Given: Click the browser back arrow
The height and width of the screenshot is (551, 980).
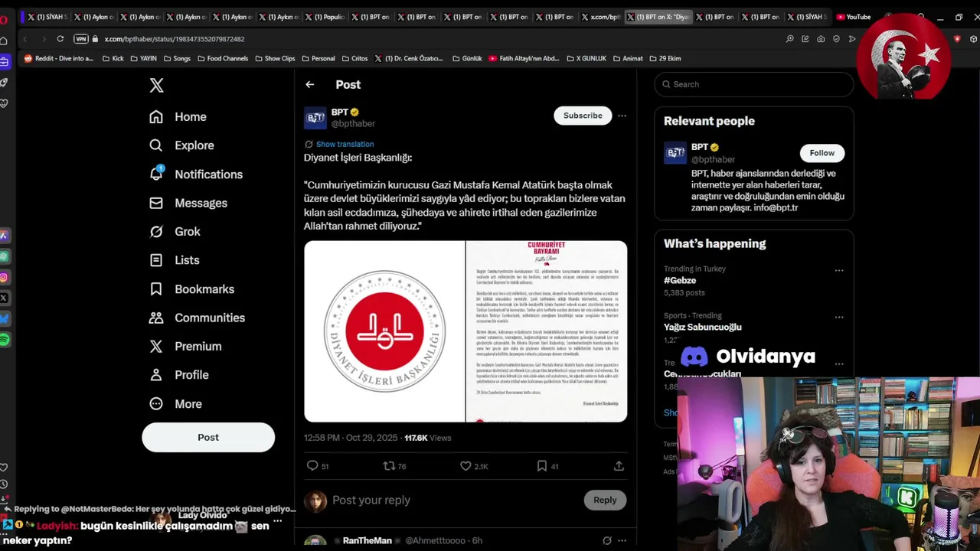Looking at the screenshot, I should point(24,39).
